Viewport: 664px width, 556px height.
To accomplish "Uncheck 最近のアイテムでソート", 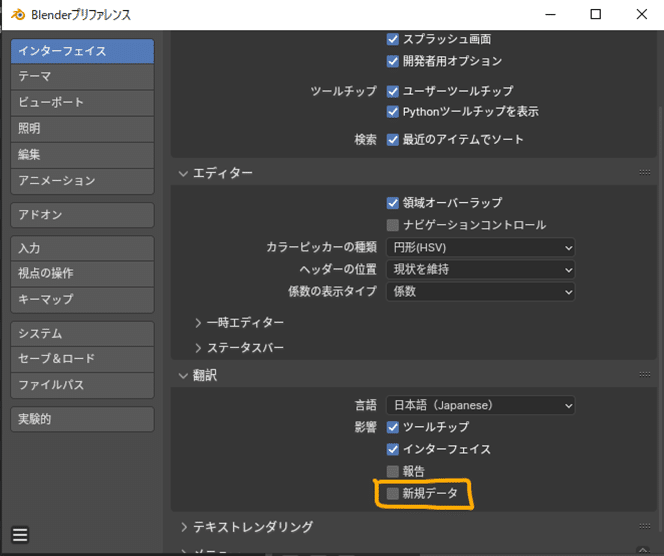I will 393,139.
